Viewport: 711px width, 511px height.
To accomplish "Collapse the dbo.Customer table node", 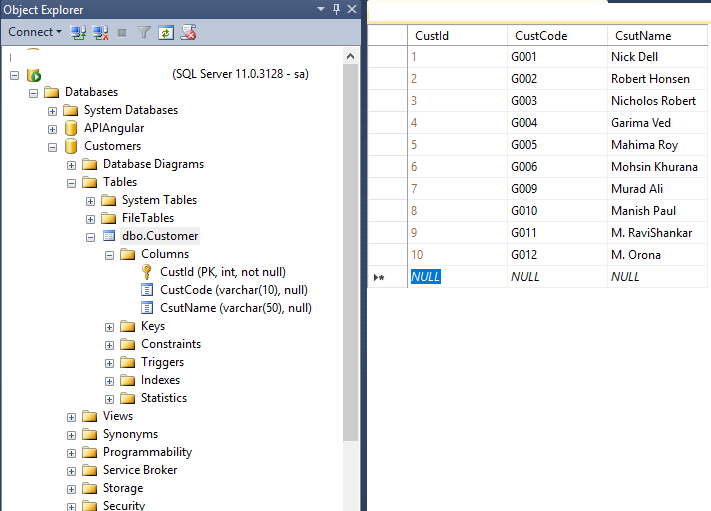I will pos(90,237).
